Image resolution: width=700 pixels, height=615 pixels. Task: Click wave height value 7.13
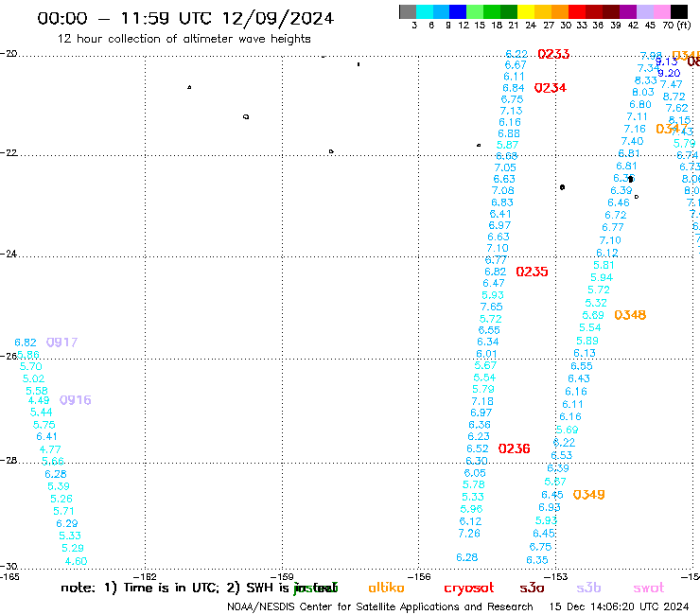pyautogui.click(x=511, y=111)
